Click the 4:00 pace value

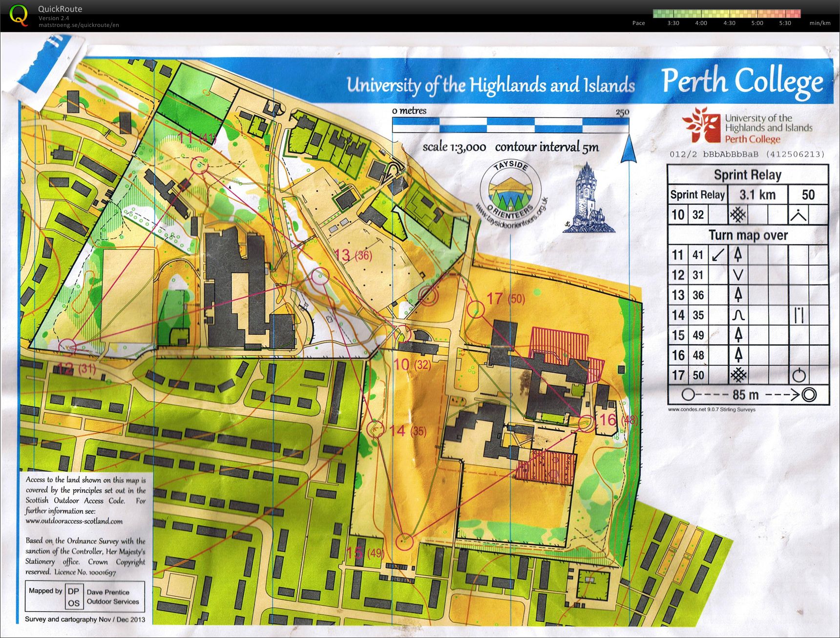click(x=701, y=23)
